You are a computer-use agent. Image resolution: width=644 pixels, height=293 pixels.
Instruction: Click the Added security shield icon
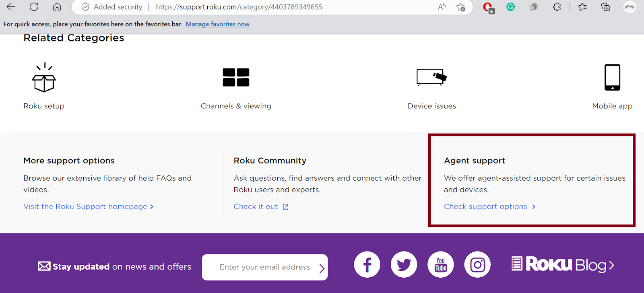tap(85, 7)
